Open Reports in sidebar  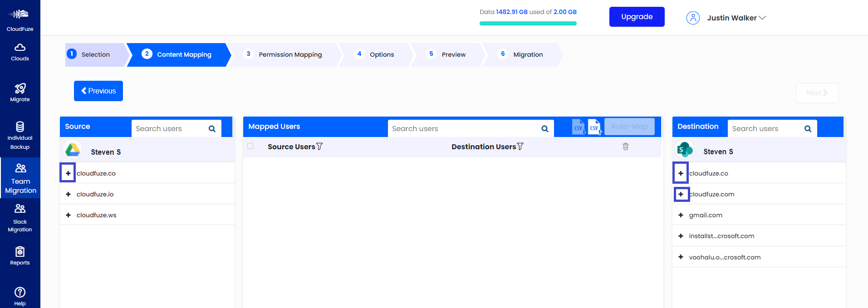click(x=20, y=256)
